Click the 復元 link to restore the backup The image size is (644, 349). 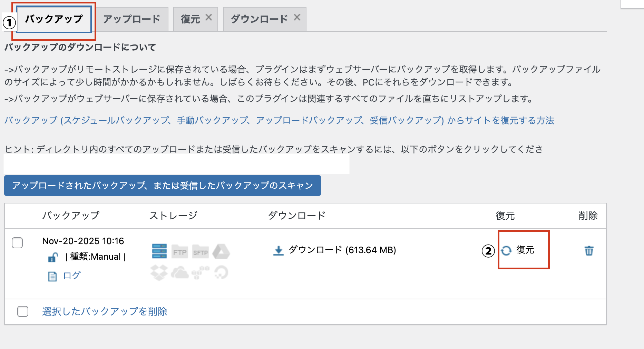pos(525,250)
